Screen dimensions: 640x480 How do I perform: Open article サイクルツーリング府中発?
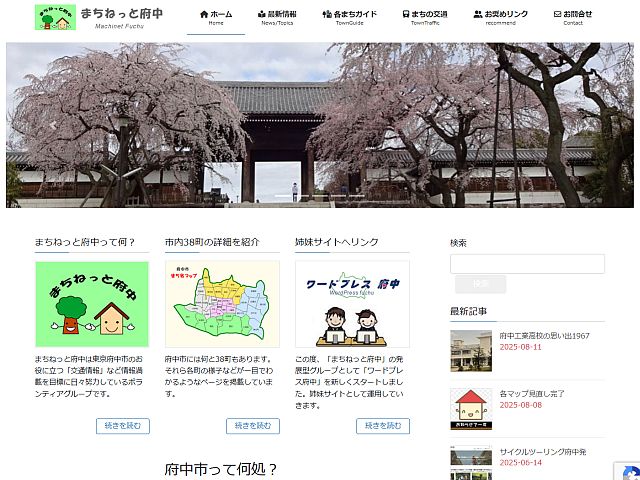(x=543, y=452)
